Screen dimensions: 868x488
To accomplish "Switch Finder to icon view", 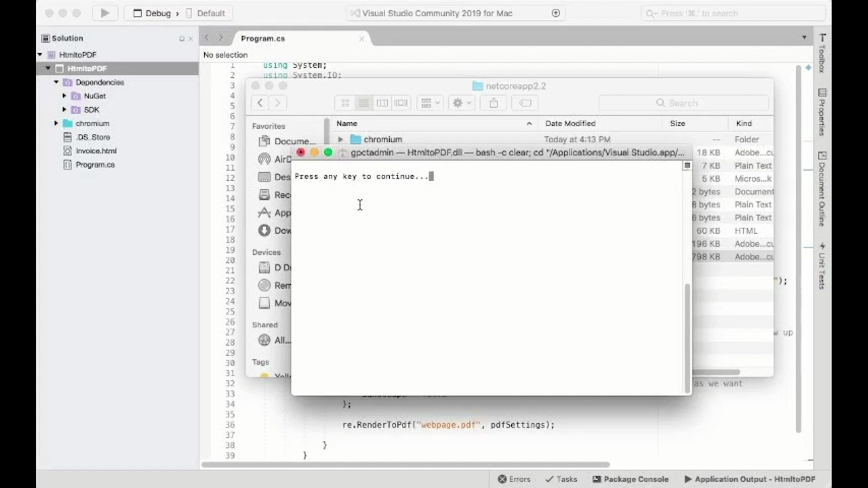I will click(x=345, y=103).
